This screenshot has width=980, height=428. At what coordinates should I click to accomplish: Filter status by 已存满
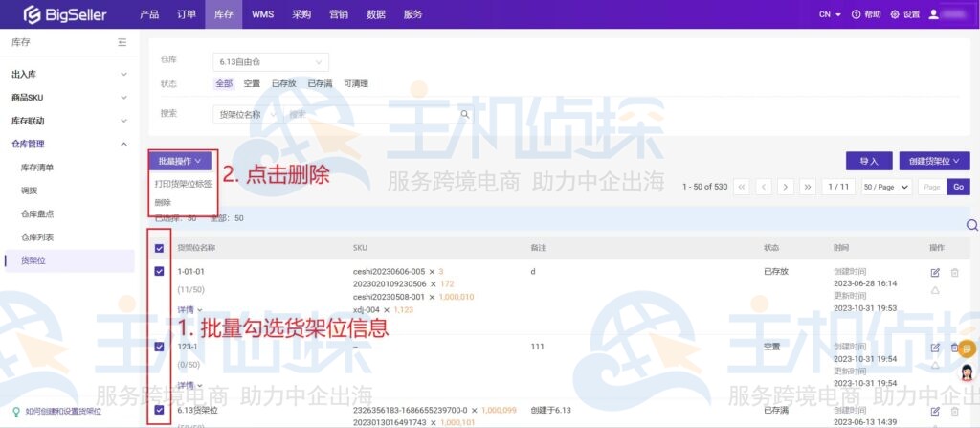(320, 83)
